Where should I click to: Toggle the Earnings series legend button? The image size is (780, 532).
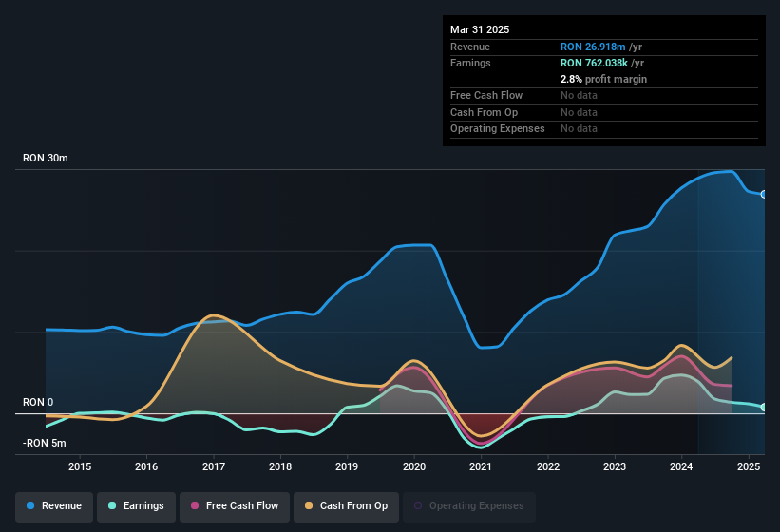136,506
